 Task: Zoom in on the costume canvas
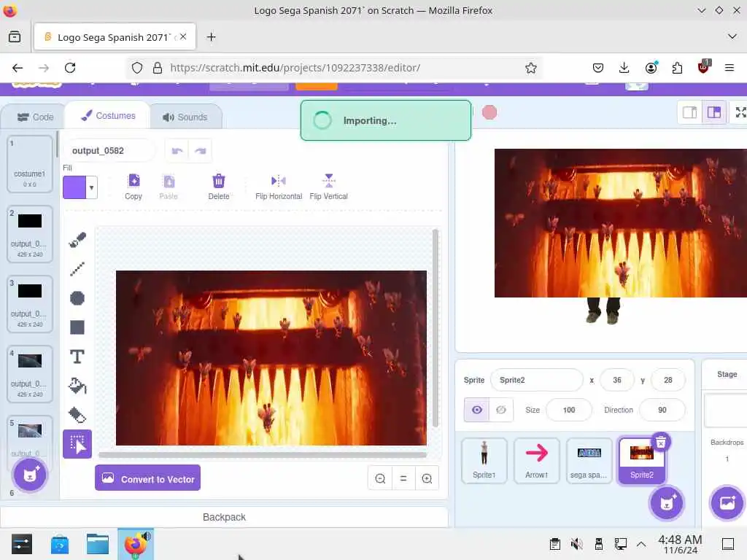427,478
